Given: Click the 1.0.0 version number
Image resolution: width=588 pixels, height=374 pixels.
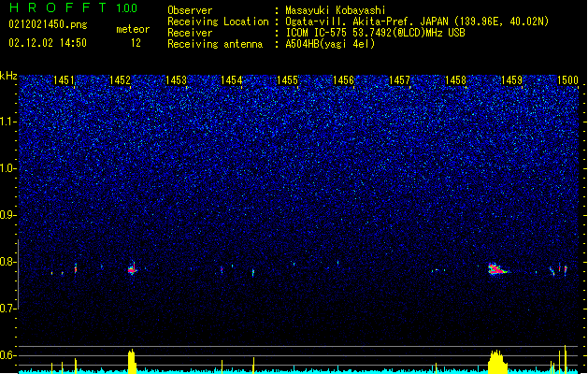Looking at the screenshot, I should point(126,8).
